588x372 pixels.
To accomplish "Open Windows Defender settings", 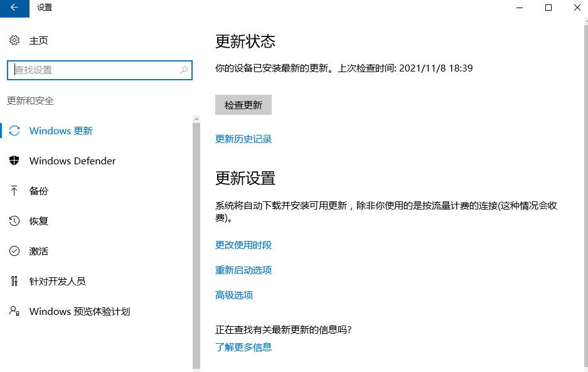I will point(72,161).
